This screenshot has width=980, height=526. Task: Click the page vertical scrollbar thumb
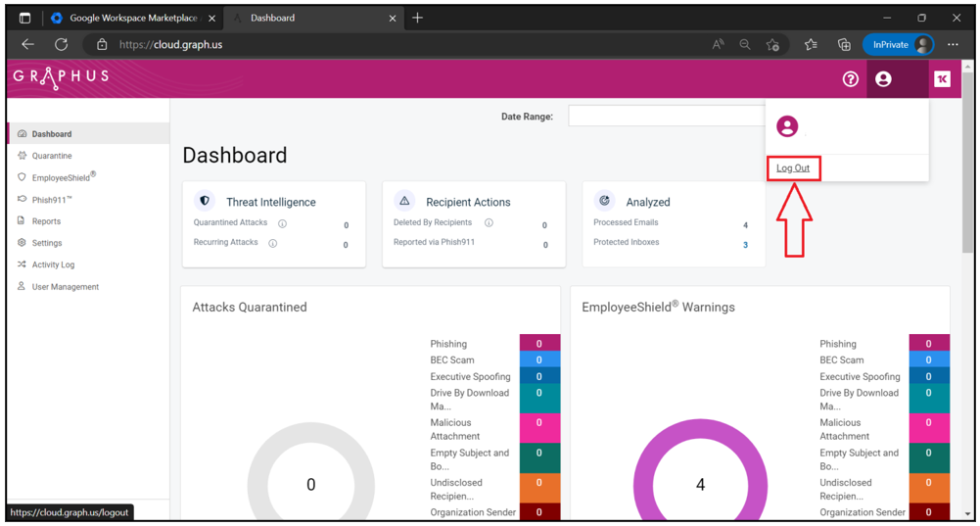pos(968,163)
